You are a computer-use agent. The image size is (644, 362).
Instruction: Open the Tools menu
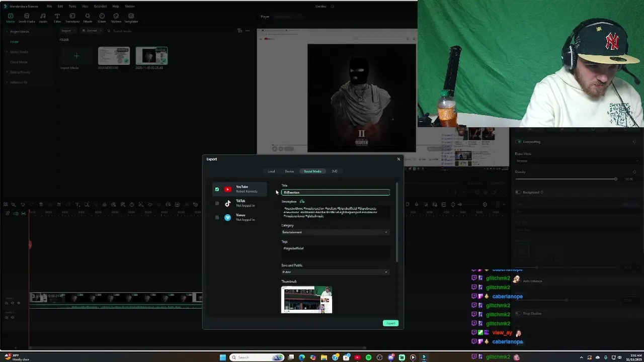(72, 6)
